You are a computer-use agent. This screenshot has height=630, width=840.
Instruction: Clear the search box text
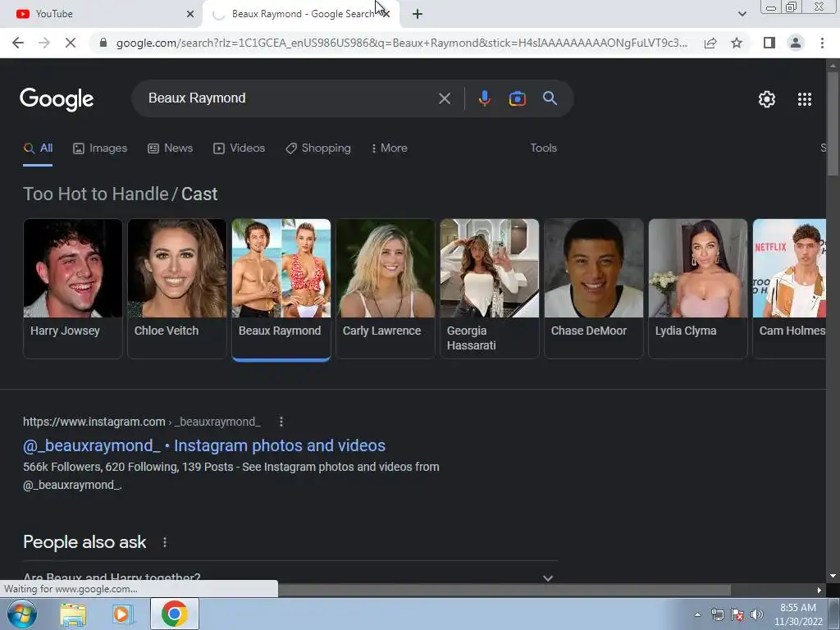[x=444, y=98]
